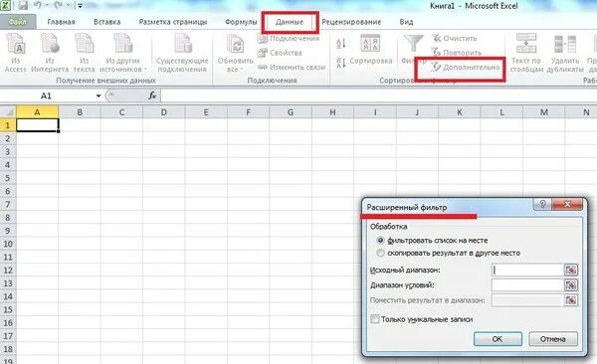Select row 12 header

(x=8, y=270)
